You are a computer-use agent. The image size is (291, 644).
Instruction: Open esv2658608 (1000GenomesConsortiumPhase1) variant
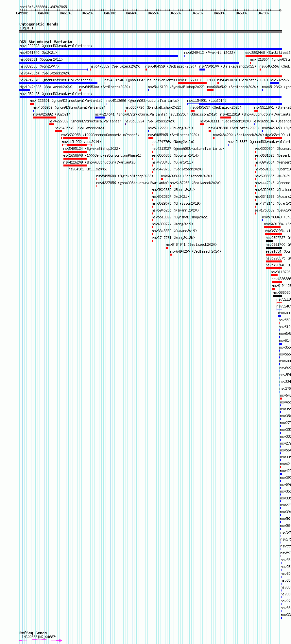103,155
